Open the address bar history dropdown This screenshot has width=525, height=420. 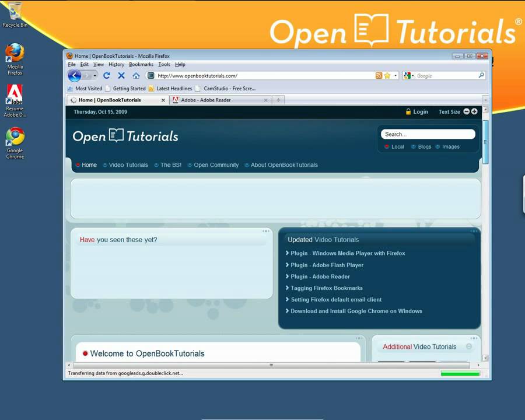point(395,76)
